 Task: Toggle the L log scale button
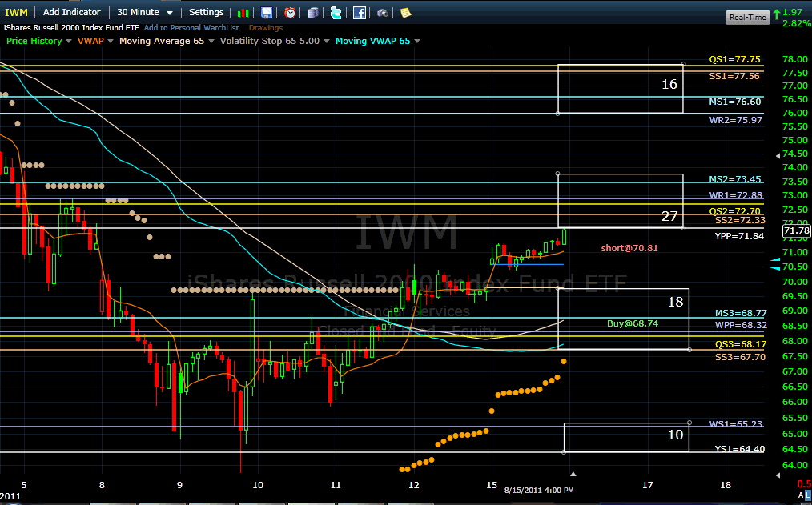(807, 495)
